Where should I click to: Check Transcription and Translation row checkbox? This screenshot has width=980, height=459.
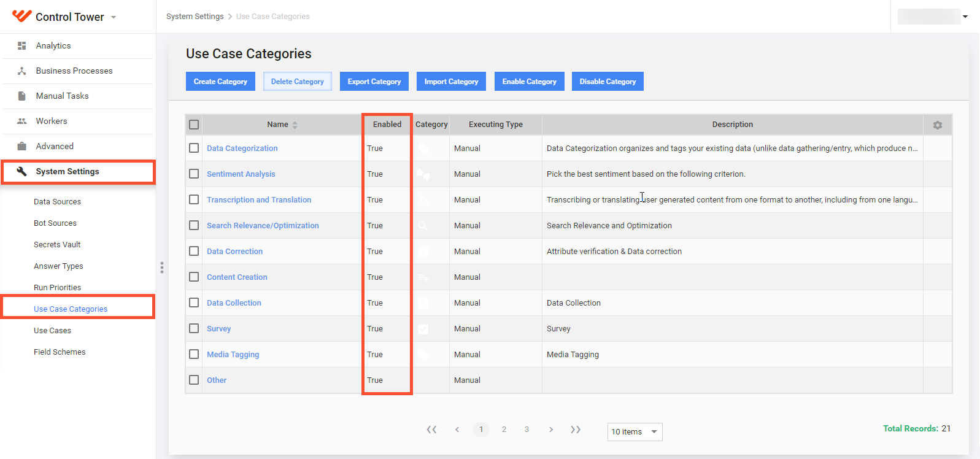tap(194, 199)
